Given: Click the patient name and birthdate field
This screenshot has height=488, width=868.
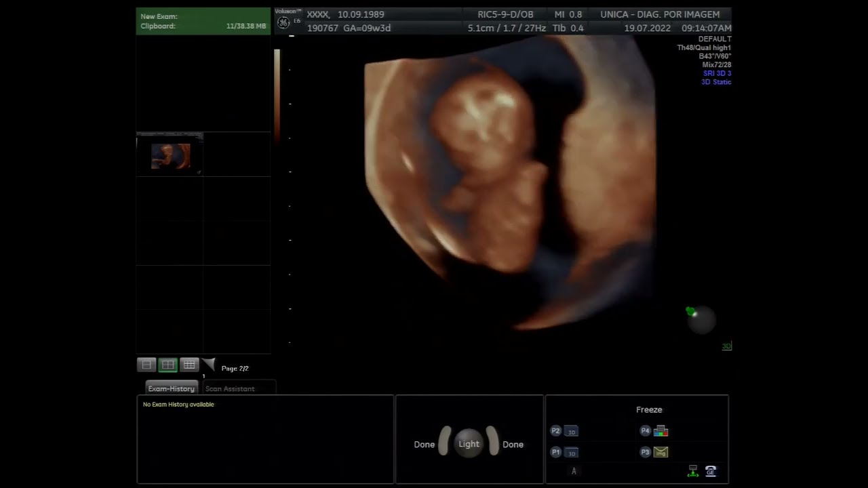Looking at the screenshot, I should tap(345, 14).
